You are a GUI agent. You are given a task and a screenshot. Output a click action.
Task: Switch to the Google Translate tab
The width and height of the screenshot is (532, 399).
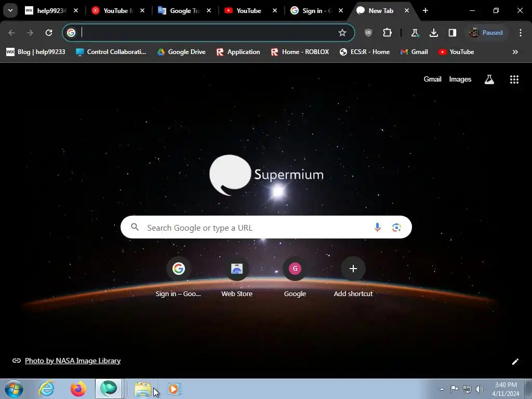[184, 10]
